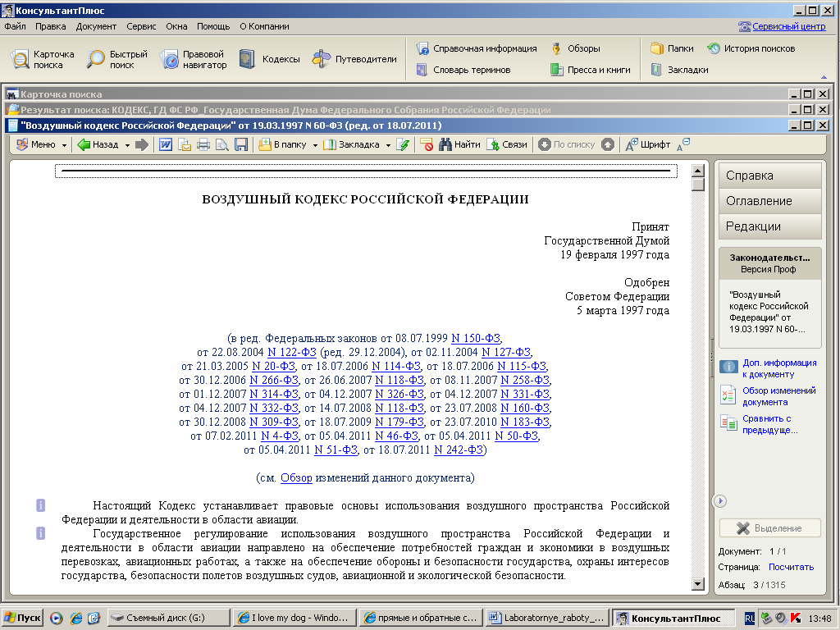
Task: Show История поисков
Action: 751,48
